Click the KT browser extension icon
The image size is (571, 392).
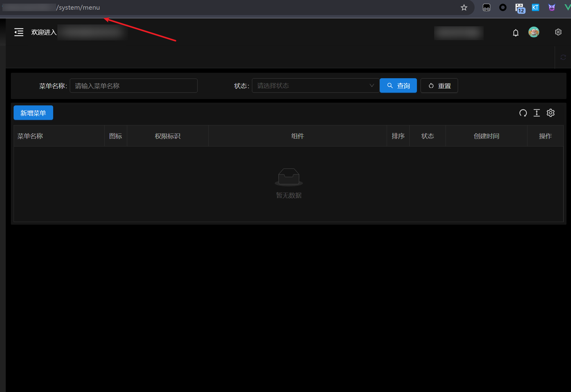coord(535,8)
